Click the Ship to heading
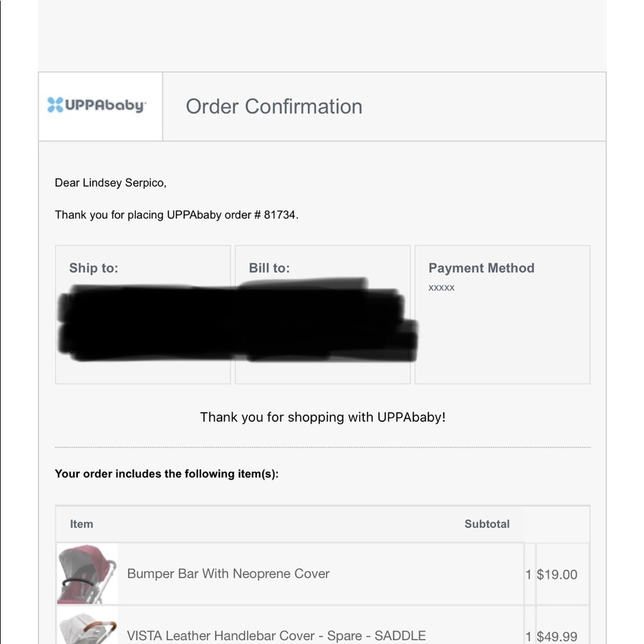Viewport: 644px width, 644px height. pyautogui.click(x=93, y=269)
